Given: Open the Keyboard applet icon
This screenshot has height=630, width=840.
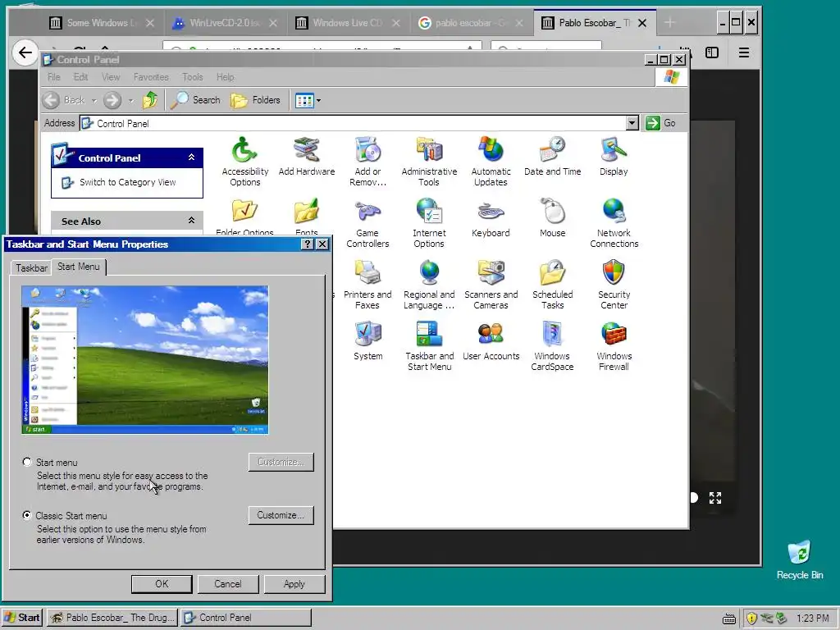Looking at the screenshot, I should tap(491, 218).
